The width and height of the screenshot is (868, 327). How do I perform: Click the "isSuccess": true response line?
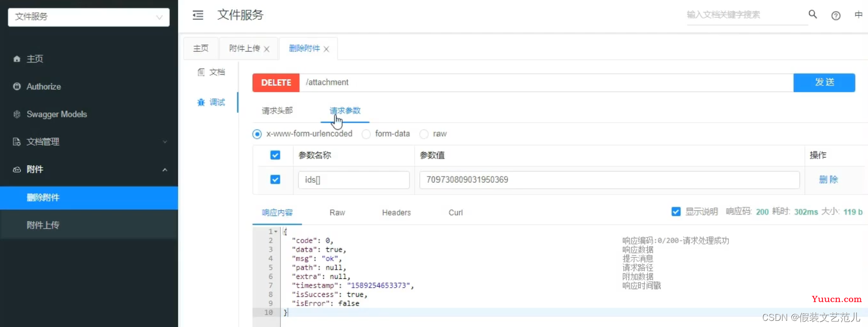[x=329, y=295]
